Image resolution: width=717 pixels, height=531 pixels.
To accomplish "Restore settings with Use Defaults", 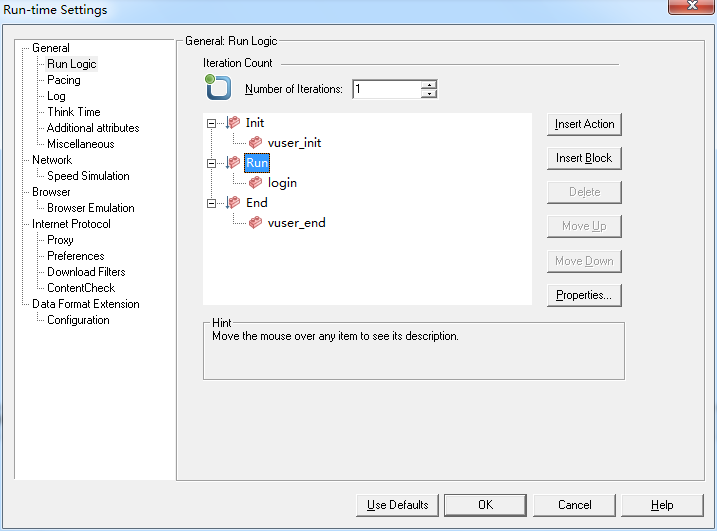I will click(397, 505).
